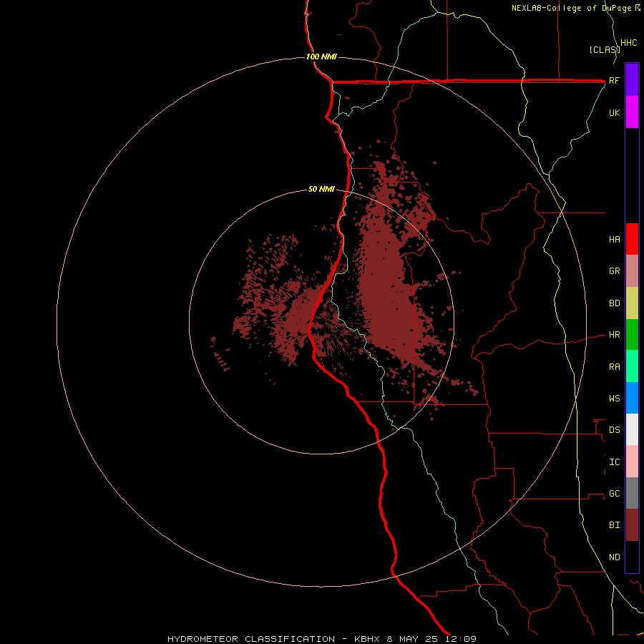Screen dimensions: 644x644
Task: Select the yellow BD legend swatch
Action: tap(632, 303)
